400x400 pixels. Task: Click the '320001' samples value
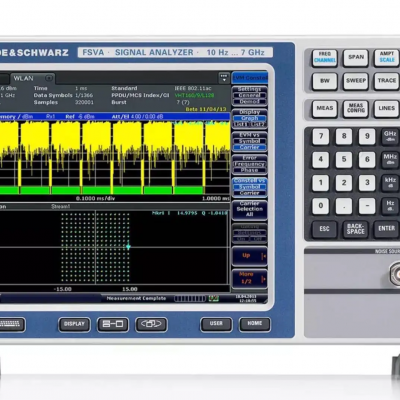coord(84,102)
